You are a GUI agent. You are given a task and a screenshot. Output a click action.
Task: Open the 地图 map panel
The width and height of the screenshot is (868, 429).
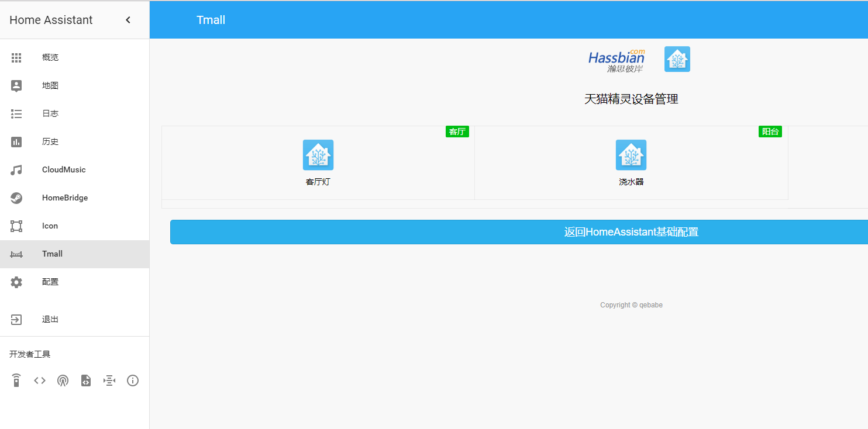[50, 85]
